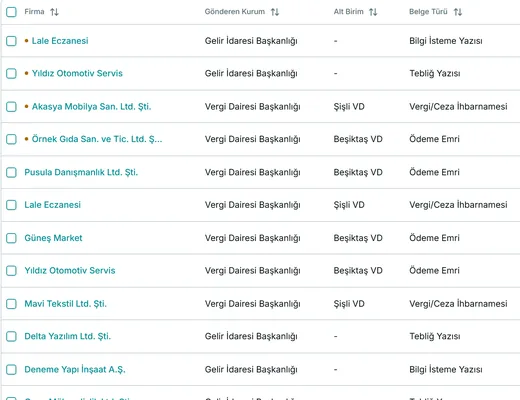Viewport: 520px width, 400px height.
Task: Click Gelir İdaresi Başkanlığı in Deneme Yapı row
Action: click(251, 369)
